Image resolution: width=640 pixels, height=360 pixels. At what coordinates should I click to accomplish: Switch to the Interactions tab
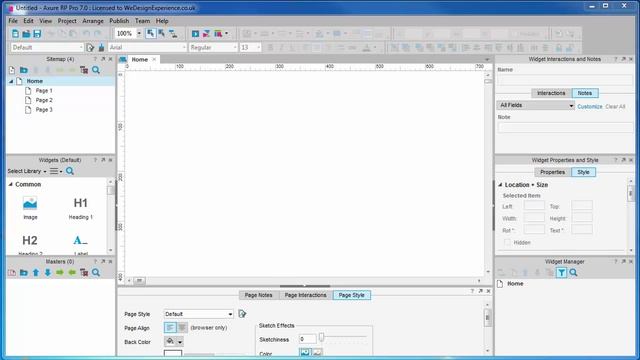[551, 93]
